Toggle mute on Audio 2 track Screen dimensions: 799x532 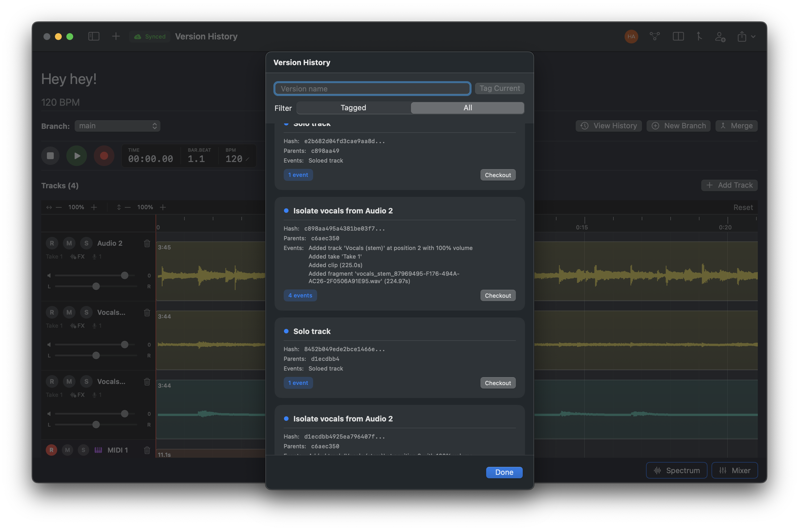click(x=69, y=243)
